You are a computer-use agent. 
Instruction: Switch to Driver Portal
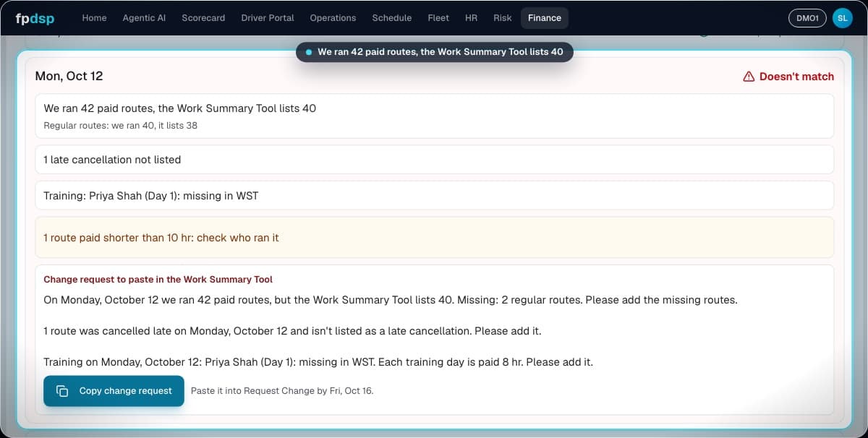click(x=268, y=18)
